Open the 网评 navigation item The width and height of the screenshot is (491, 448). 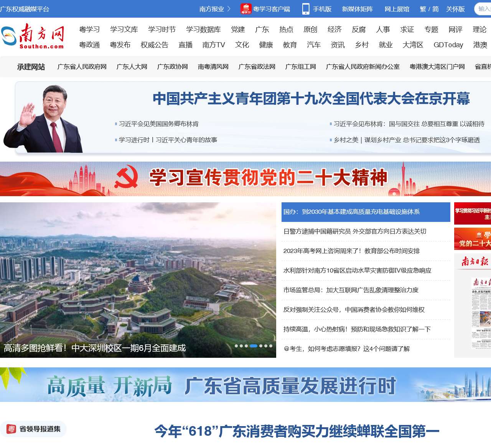point(455,30)
